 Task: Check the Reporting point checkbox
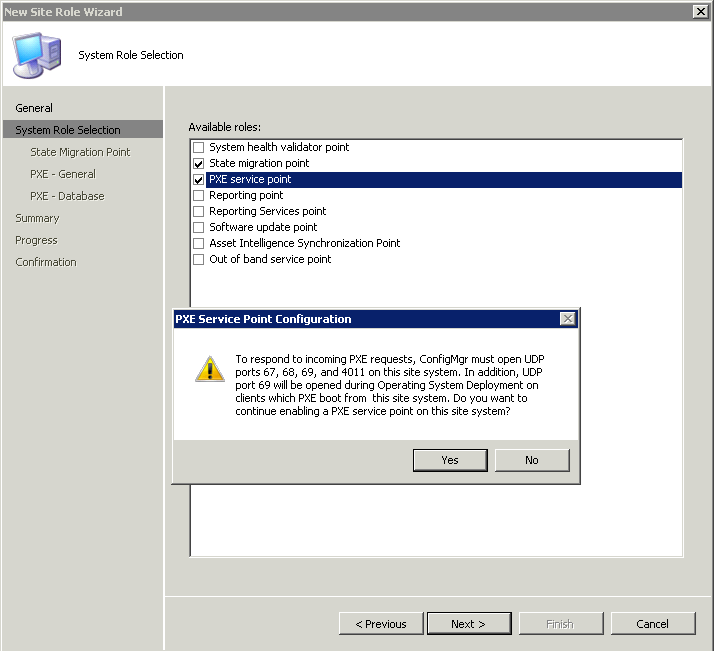tap(199, 195)
